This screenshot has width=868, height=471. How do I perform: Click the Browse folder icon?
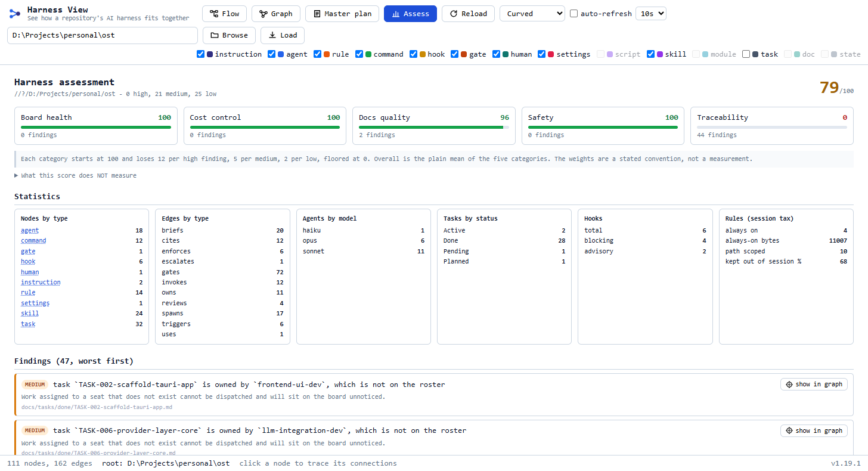click(215, 35)
